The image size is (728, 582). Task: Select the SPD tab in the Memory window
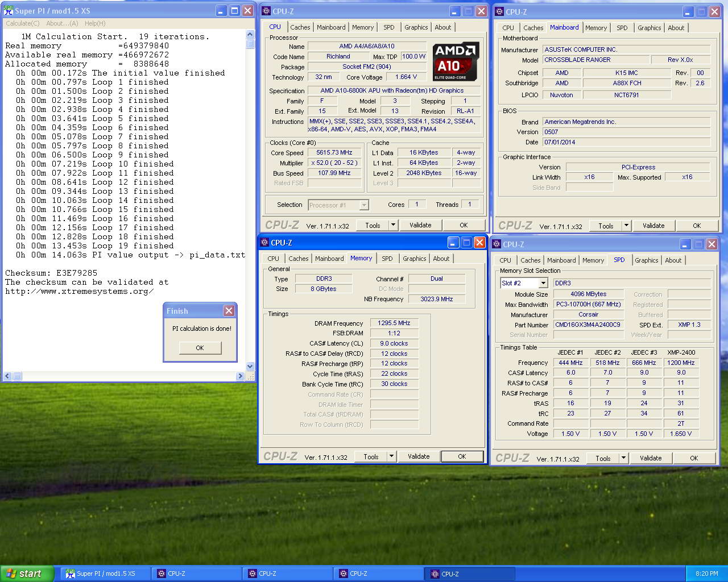click(x=387, y=259)
